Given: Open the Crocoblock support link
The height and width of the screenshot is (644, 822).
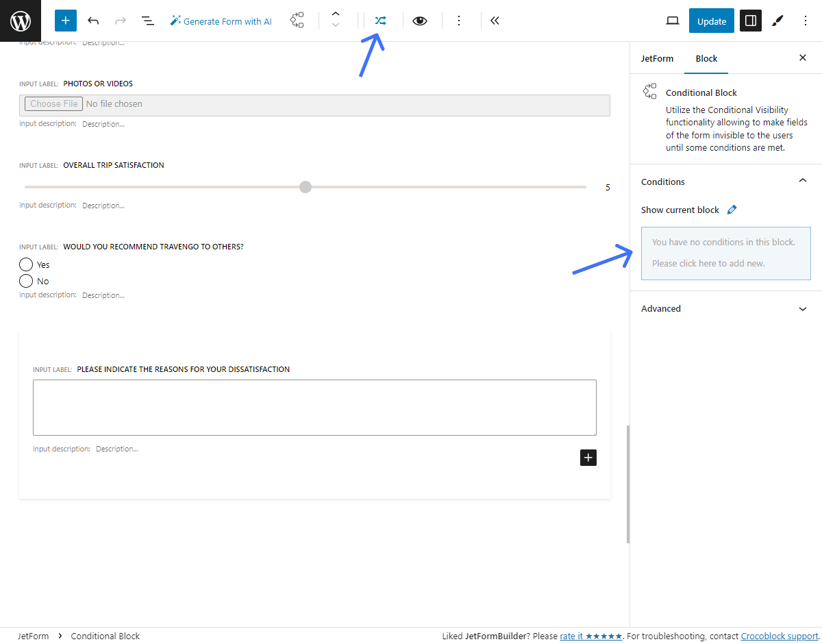Looking at the screenshot, I should point(779,636).
